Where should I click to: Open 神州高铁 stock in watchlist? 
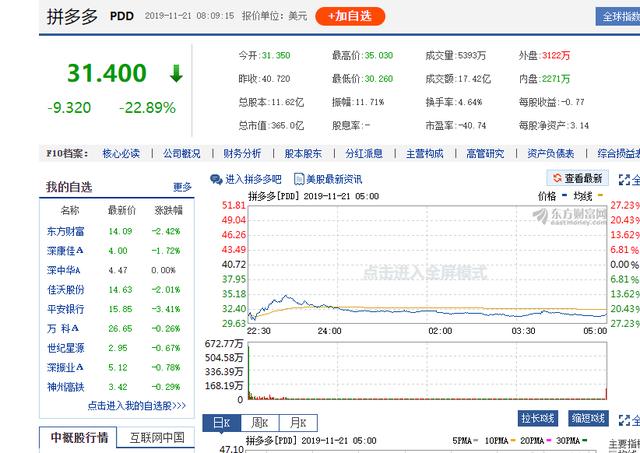pyautogui.click(x=65, y=387)
